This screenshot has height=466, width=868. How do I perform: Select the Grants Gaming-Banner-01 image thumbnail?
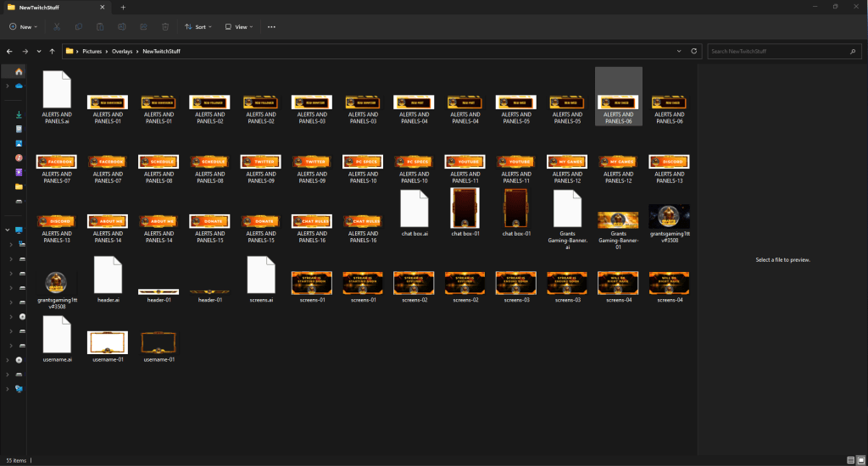618,220
